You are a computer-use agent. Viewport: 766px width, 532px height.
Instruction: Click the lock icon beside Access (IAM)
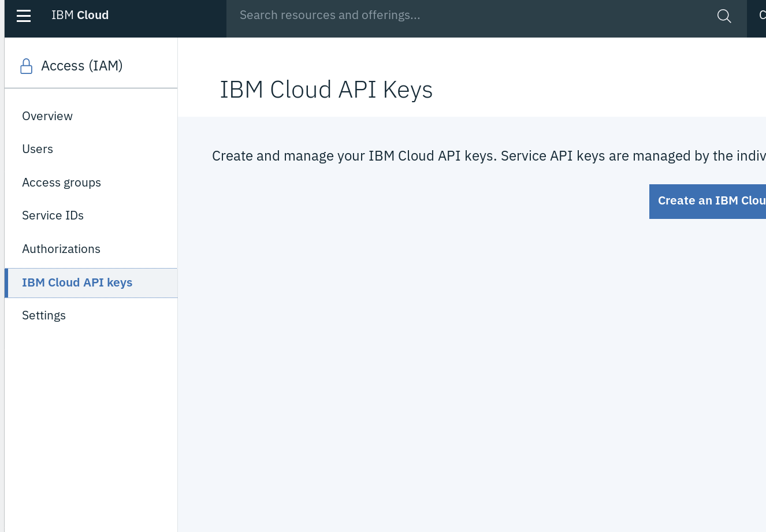[x=26, y=66]
